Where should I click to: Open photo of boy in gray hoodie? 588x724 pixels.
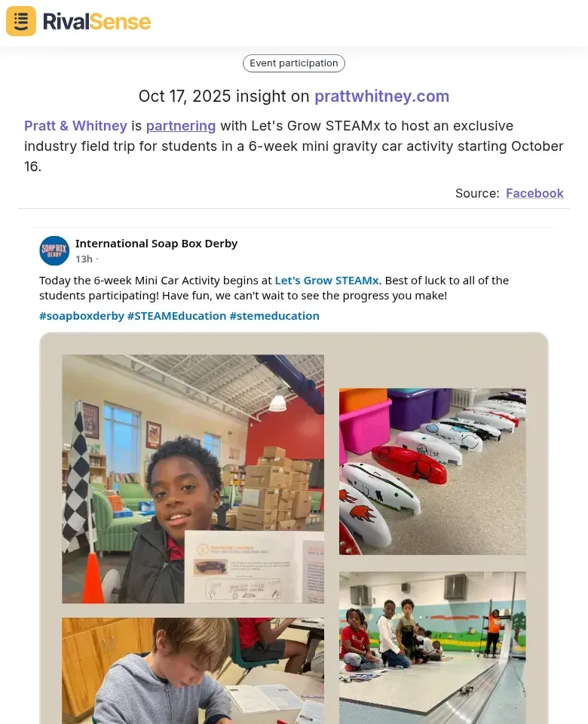[193, 671]
